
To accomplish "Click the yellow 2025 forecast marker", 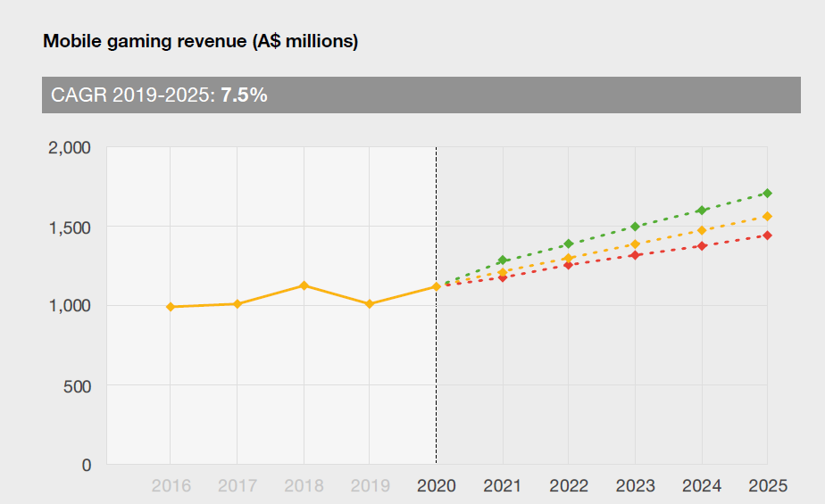I will (768, 216).
